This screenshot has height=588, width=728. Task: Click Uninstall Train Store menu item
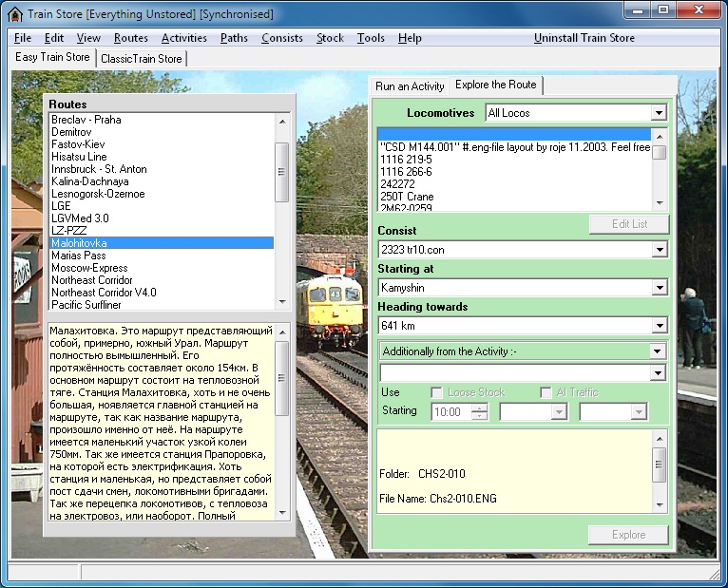[x=584, y=38]
